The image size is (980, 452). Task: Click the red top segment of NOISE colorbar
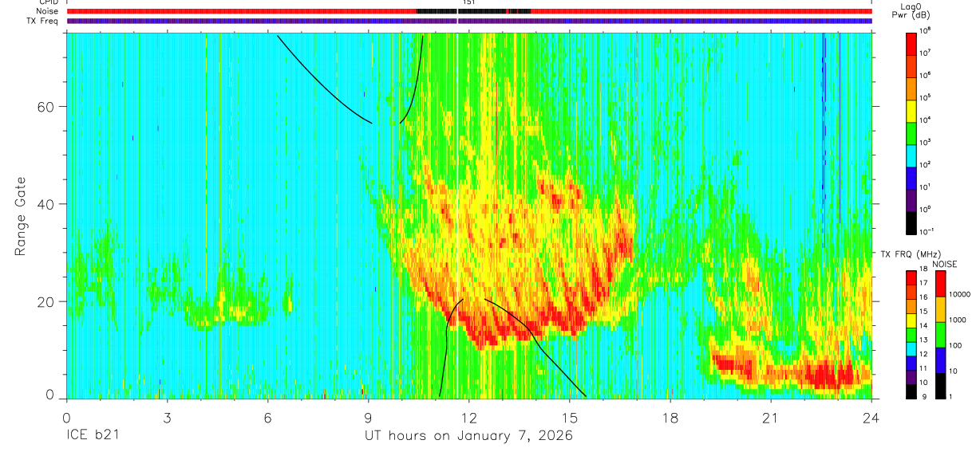coord(941,284)
